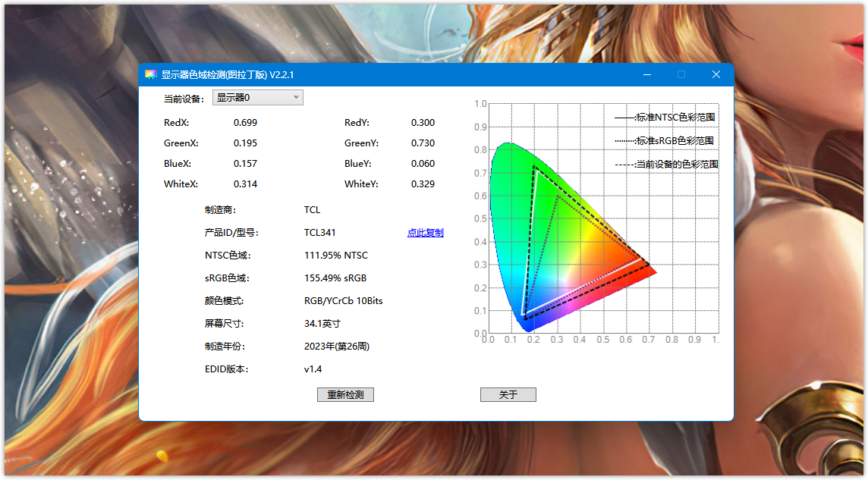Select the 标准sRGB色彩范围 legend entry

(x=664, y=141)
